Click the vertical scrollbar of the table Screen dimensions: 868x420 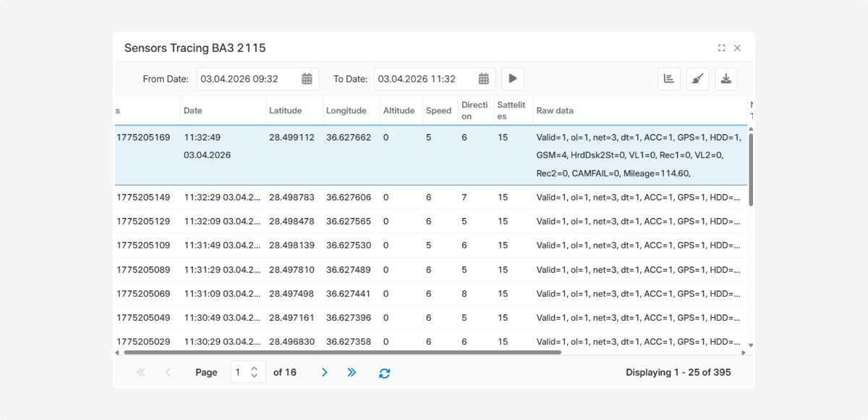click(x=751, y=169)
